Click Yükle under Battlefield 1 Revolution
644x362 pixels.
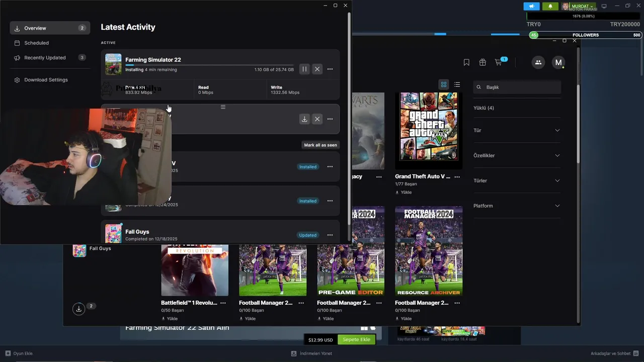pos(170,318)
